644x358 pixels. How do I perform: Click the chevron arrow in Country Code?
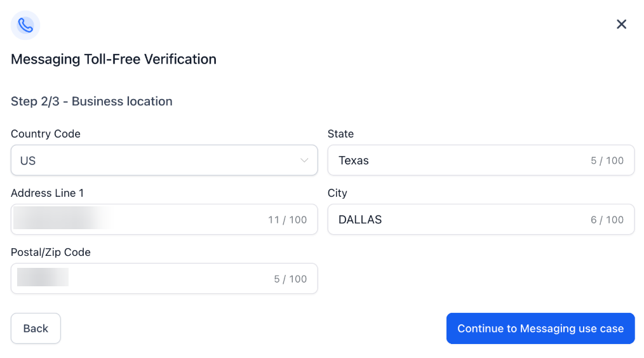coord(304,161)
